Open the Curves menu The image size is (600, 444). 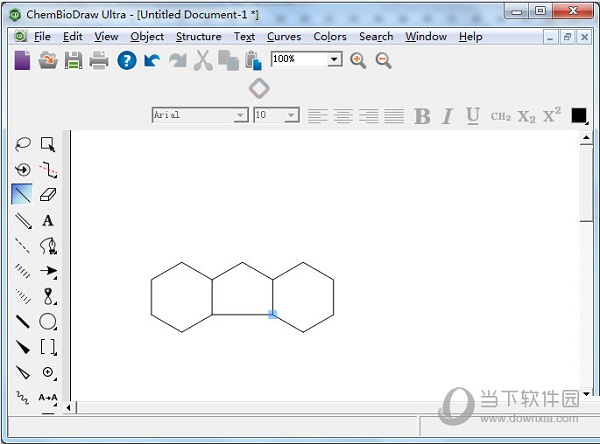(284, 36)
